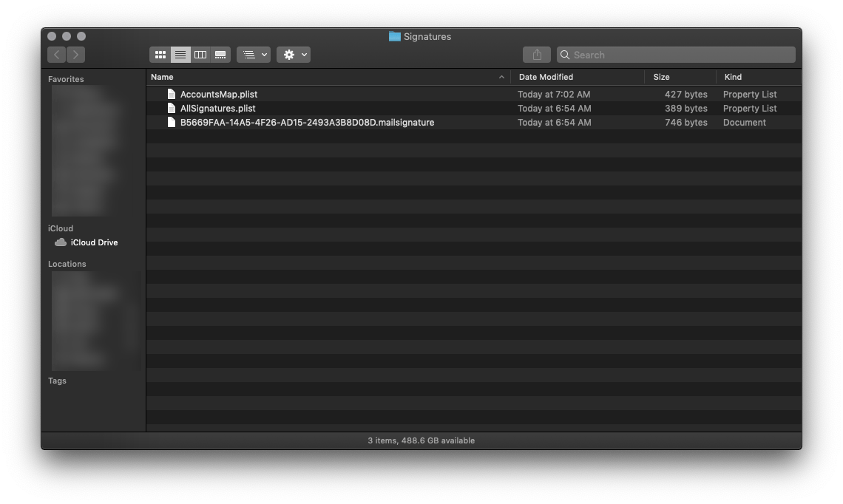The image size is (843, 504).
Task: Select AllSignatures.plist file
Action: click(217, 109)
